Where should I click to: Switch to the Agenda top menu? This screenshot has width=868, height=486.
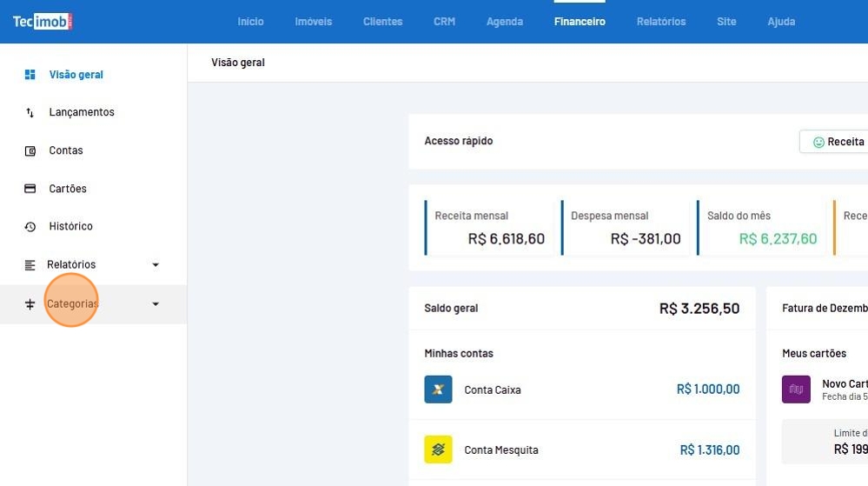505,22
